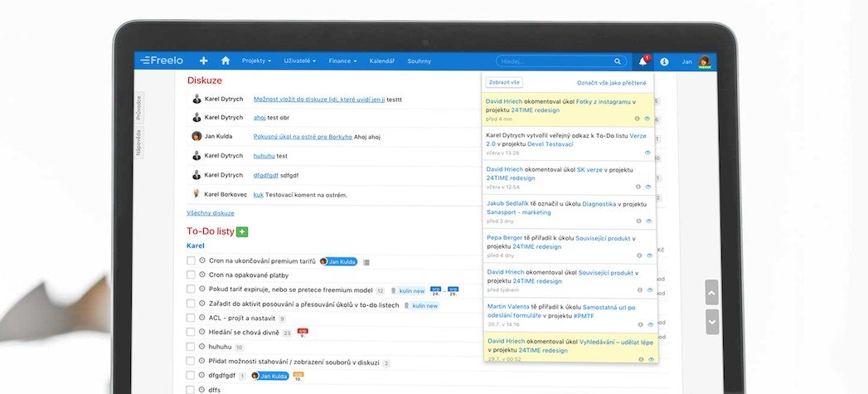Go to the home dashboard icon

point(225,61)
